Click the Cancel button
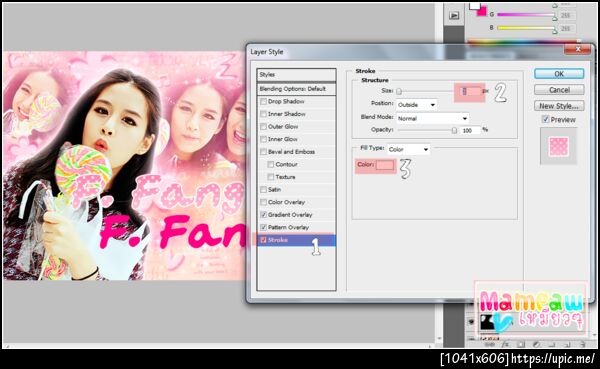Screen dimensions: 600x369 pyautogui.click(x=559, y=90)
